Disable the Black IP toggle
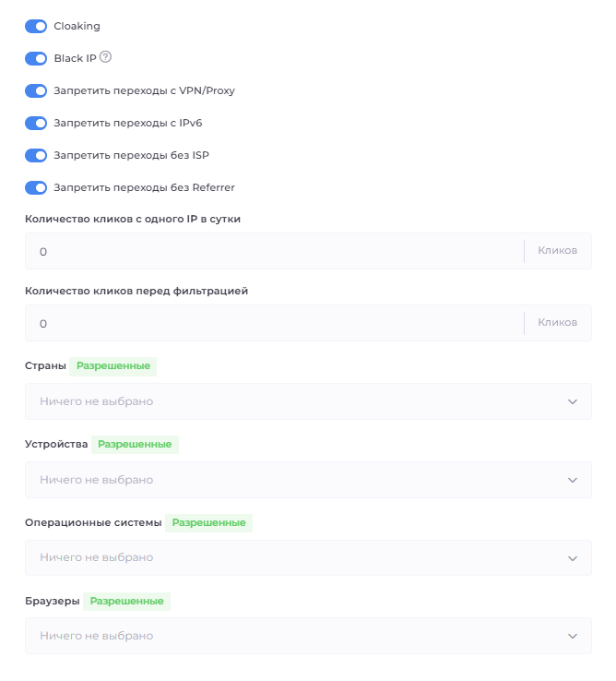The height and width of the screenshot is (681, 616). 36,58
